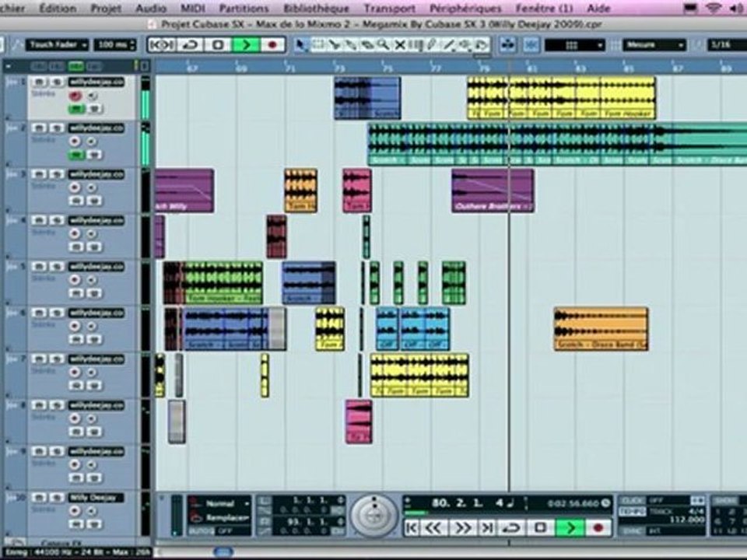Mute track 1

pos(39,82)
